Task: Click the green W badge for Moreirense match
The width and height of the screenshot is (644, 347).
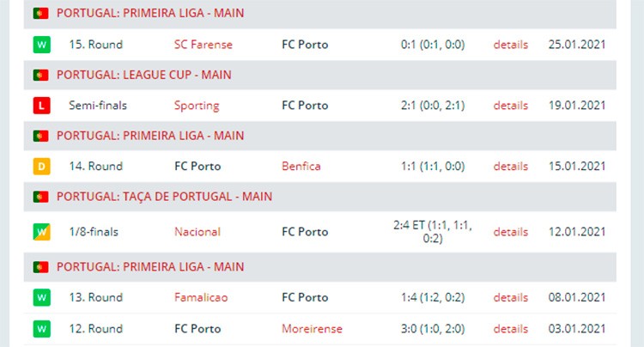Action: pos(41,328)
